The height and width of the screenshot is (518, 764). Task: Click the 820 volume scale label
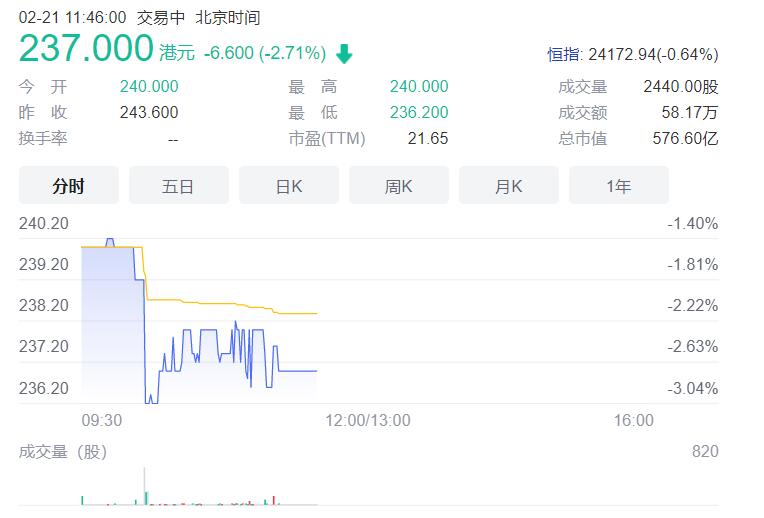click(x=705, y=451)
